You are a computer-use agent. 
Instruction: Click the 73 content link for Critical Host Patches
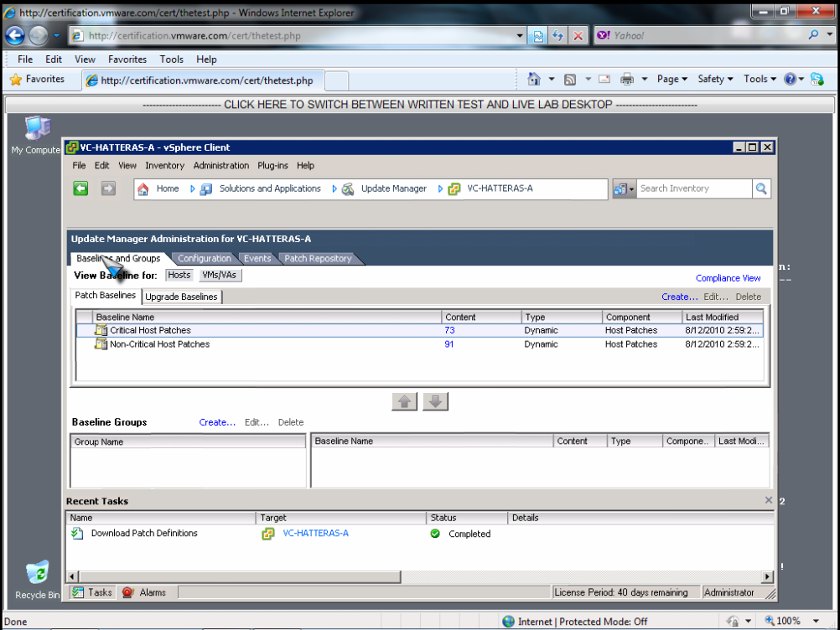click(449, 330)
